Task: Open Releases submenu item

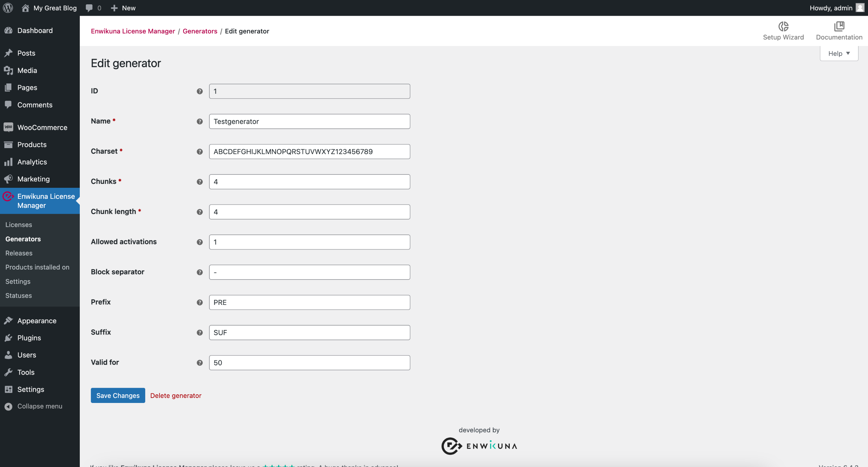Action: click(x=19, y=253)
